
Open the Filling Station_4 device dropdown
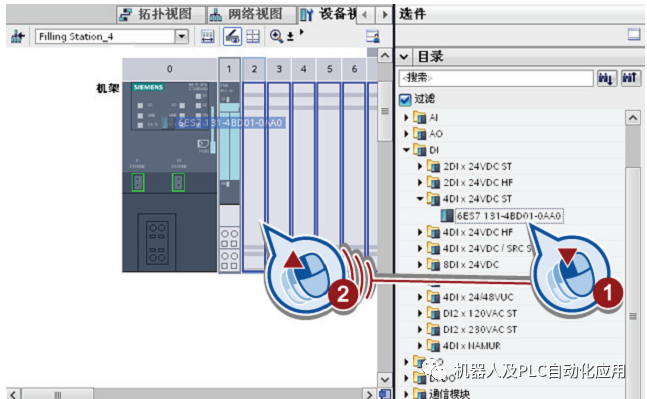pos(181,36)
